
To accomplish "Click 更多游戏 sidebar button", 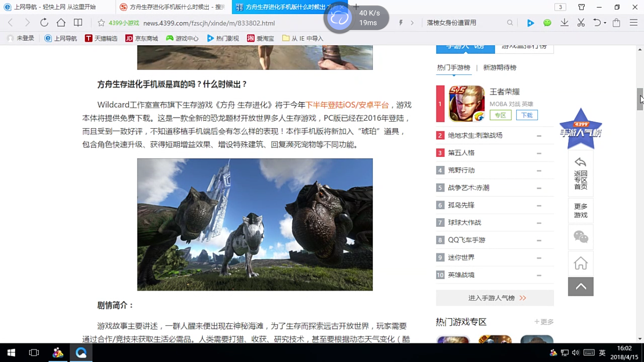I will (x=581, y=211).
